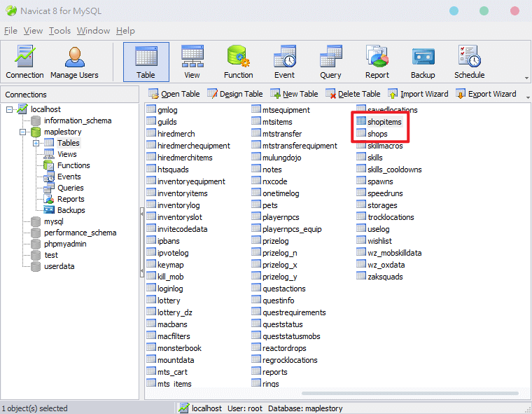The image size is (532, 414).
Task: Click the Connections panel header
Action: pos(69,95)
